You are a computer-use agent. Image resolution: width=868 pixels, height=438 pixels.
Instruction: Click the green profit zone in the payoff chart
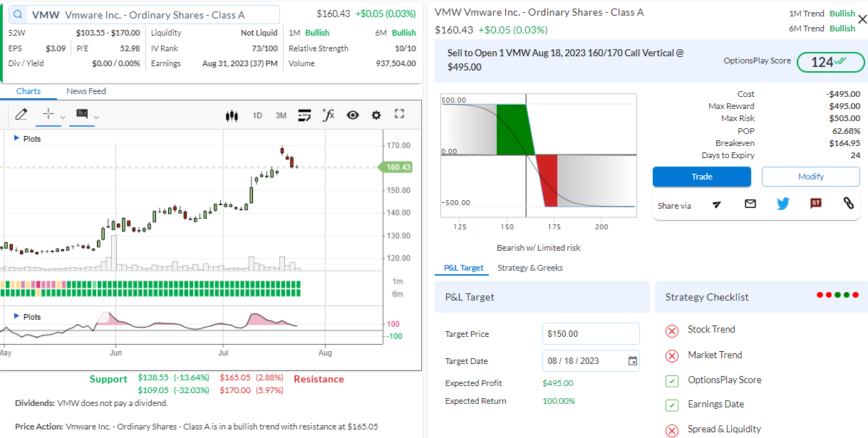click(515, 128)
